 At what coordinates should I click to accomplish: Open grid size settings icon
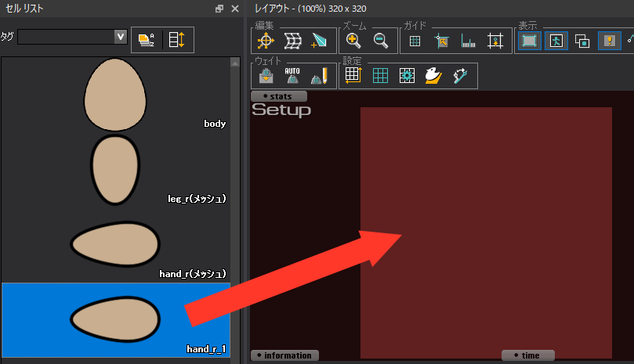click(353, 76)
